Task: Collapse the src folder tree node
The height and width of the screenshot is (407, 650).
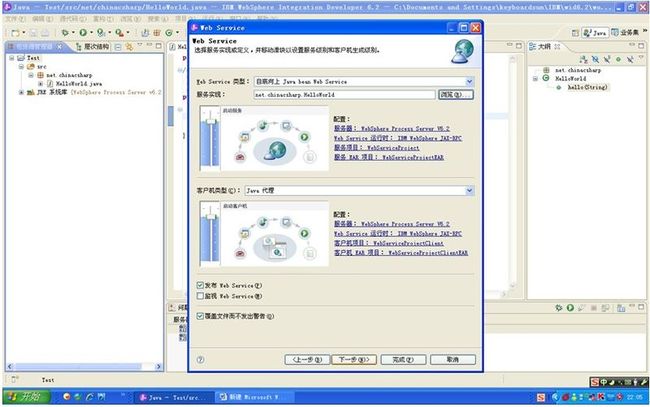Action: point(21,66)
